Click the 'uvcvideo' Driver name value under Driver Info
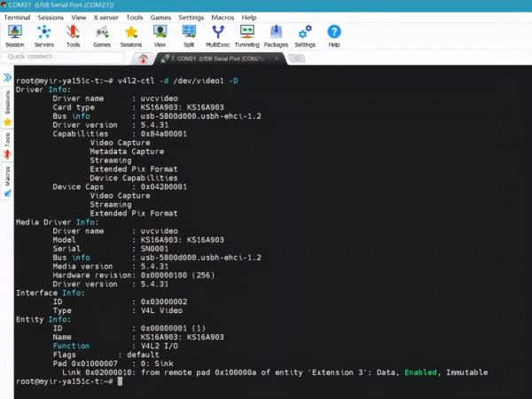532x399 pixels. click(159, 98)
